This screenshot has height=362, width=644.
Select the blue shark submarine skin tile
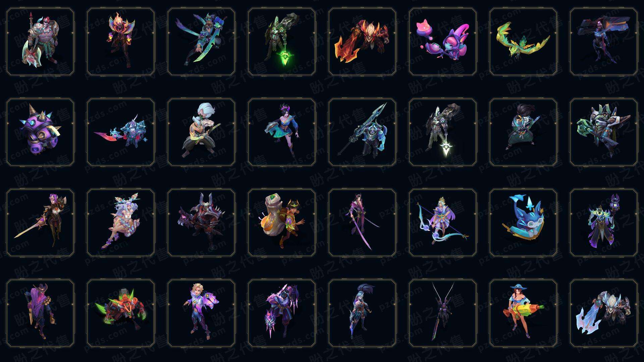(523, 223)
